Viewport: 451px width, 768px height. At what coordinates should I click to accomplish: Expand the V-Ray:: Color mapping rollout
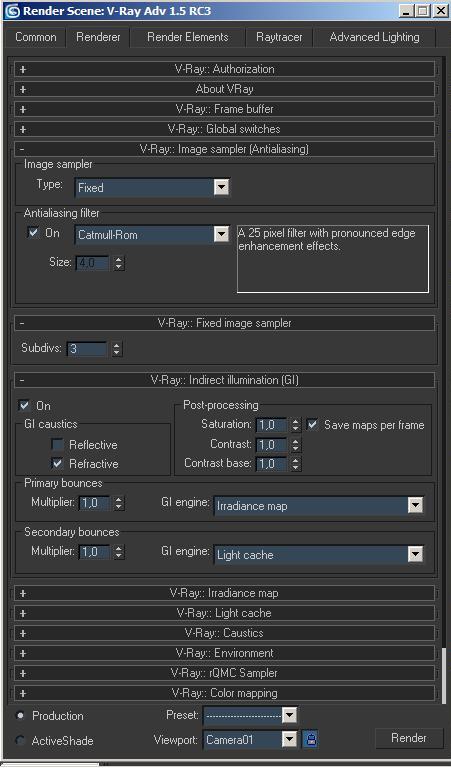pyautogui.click(x=224, y=694)
